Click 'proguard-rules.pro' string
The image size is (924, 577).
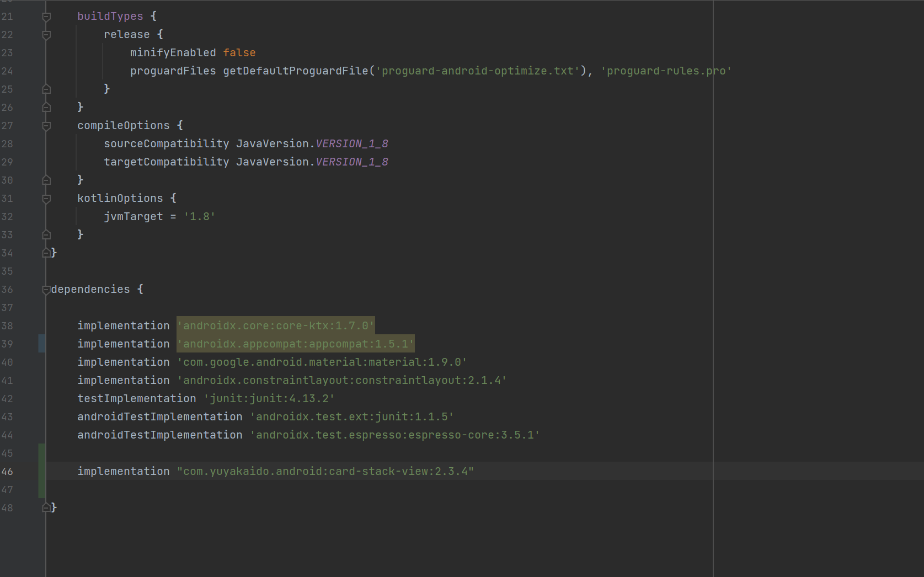coord(666,71)
